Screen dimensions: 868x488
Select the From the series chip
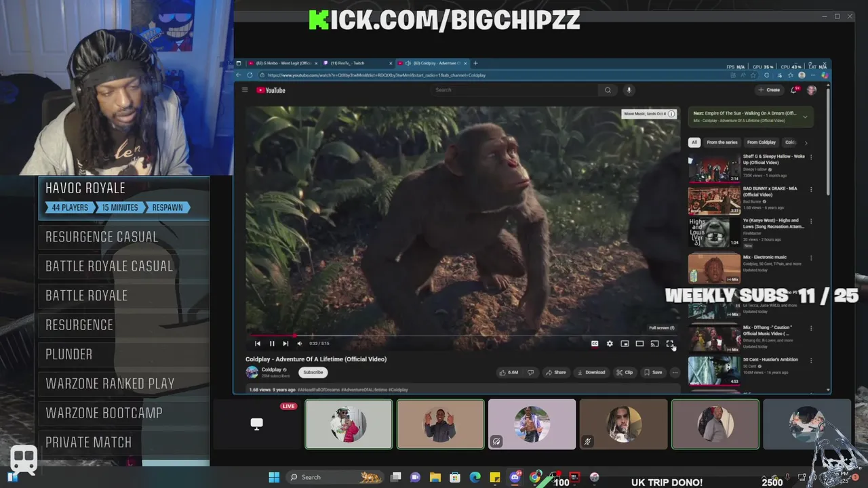tap(722, 142)
